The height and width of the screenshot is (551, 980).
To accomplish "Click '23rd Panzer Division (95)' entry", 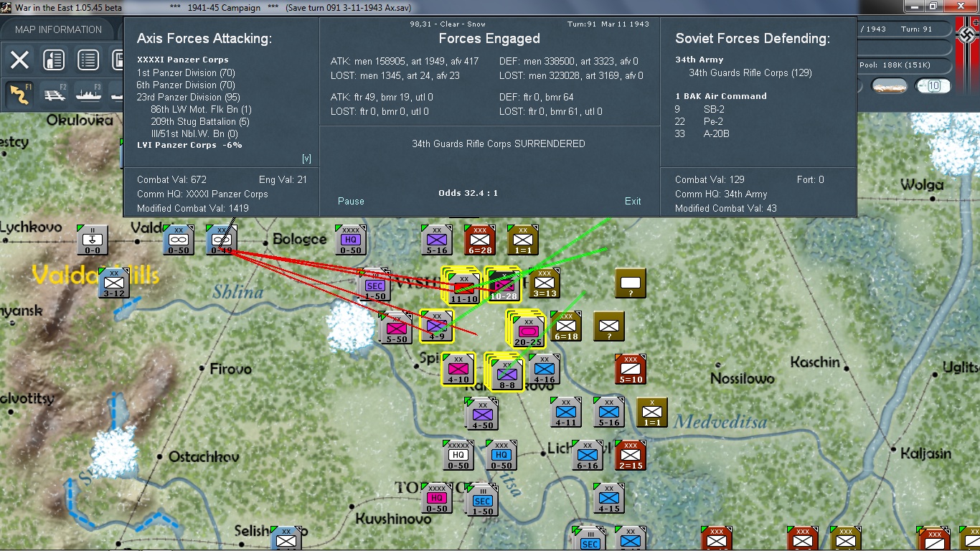I will tap(189, 97).
